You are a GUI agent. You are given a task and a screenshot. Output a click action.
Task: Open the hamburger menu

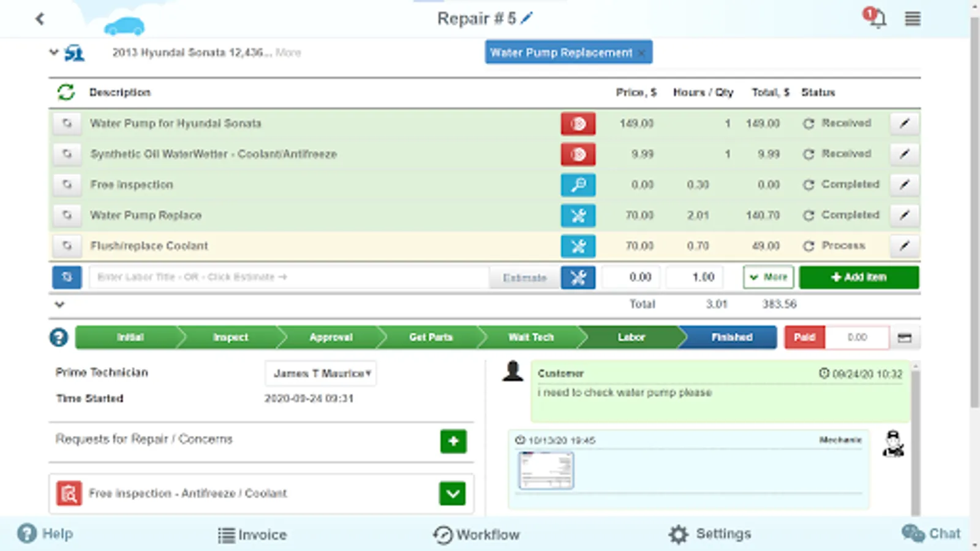(x=913, y=19)
